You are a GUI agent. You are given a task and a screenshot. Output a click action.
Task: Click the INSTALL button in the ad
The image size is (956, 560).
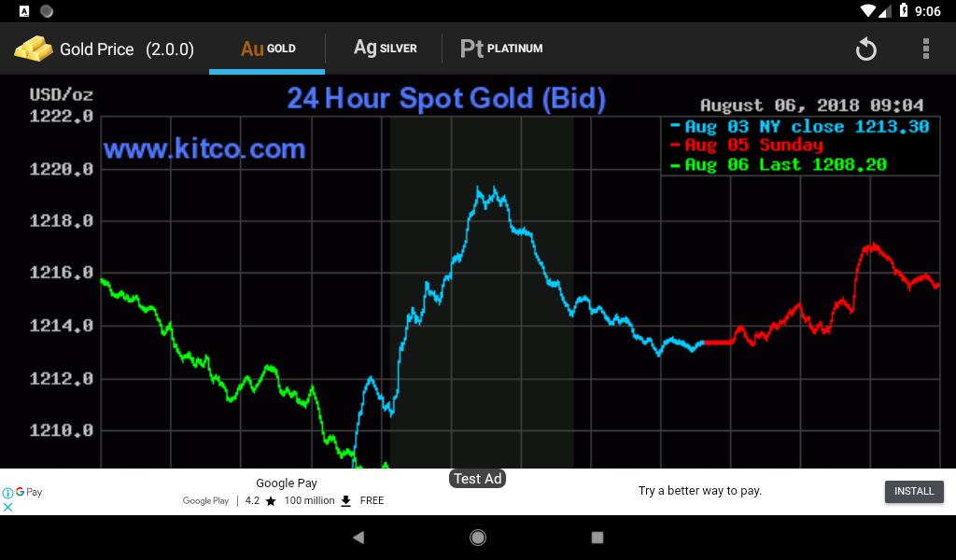[x=914, y=491]
